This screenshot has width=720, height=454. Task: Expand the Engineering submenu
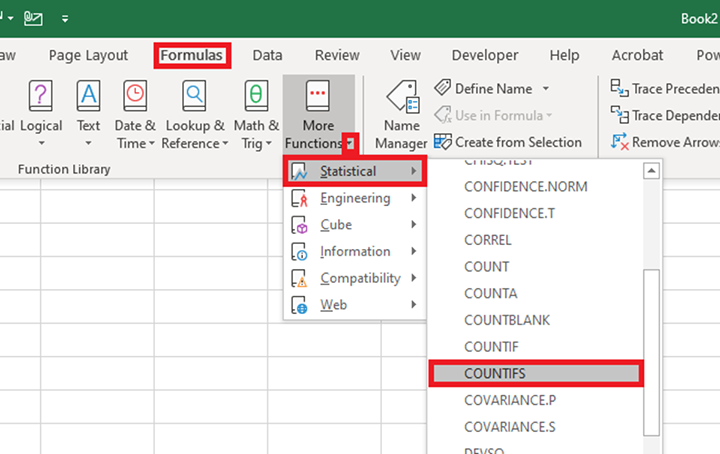[355, 198]
